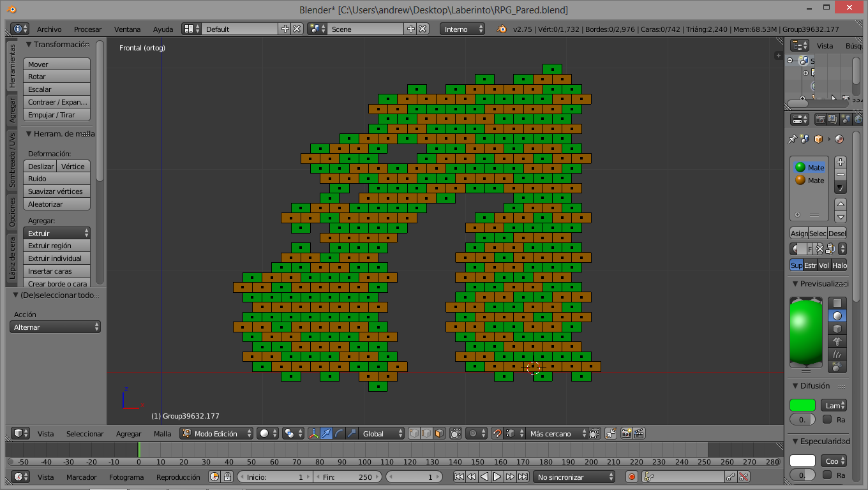
Task: Open the Archivo menu
Action: pyautogui.click(x=49, y=29)
